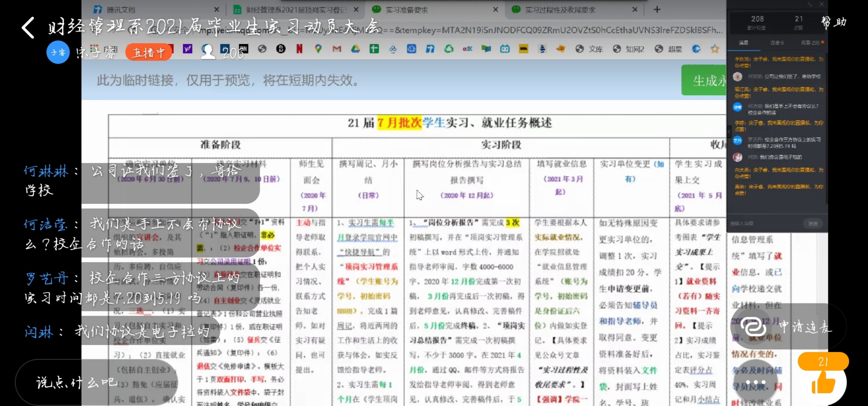This screenshot has height=406, width=868.
Task: Select the 消息 tab in chat panel
Action: 744,43
